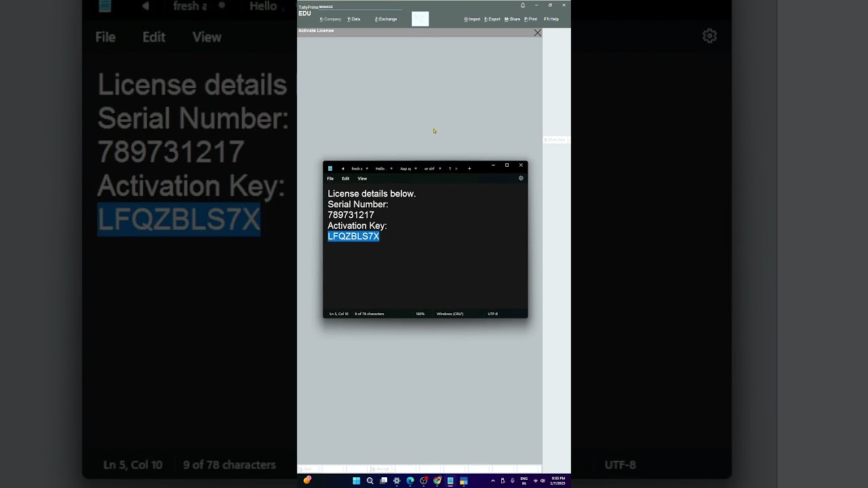The image size is (868, 488).
Task: Open Windows Start menu
Action: point(356,481)
